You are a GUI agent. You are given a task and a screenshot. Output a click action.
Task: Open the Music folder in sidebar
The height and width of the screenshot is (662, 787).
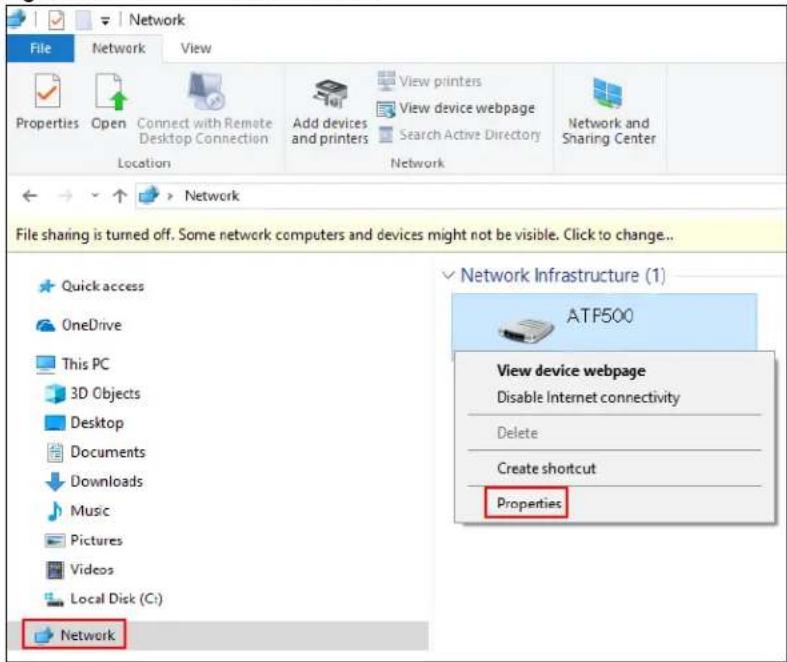point(78,511)
